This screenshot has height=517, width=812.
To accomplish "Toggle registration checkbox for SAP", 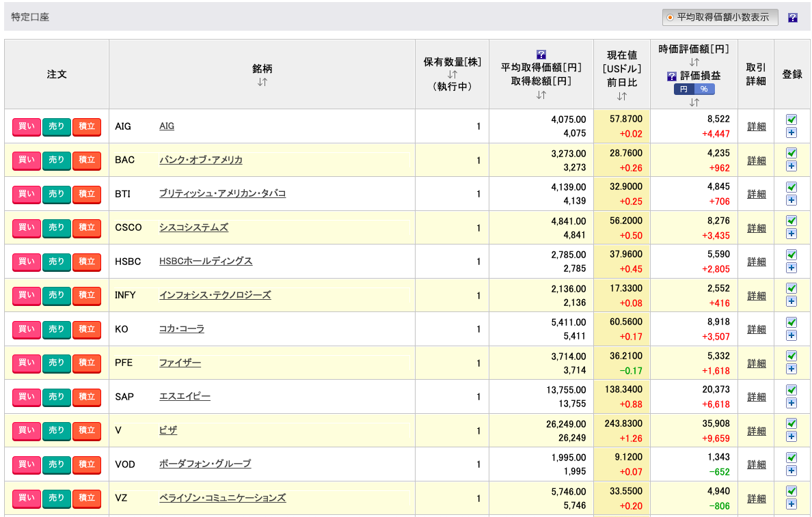I will (791, 390).
